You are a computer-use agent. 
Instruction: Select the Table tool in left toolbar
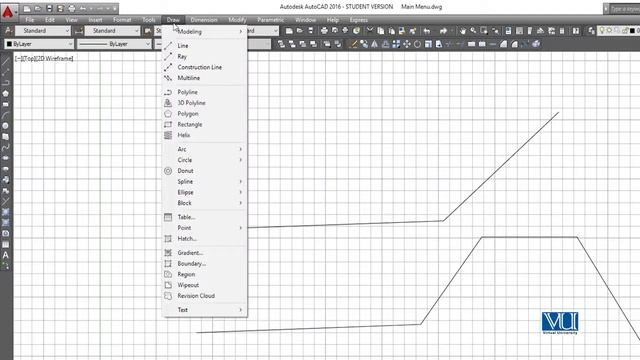5,244
